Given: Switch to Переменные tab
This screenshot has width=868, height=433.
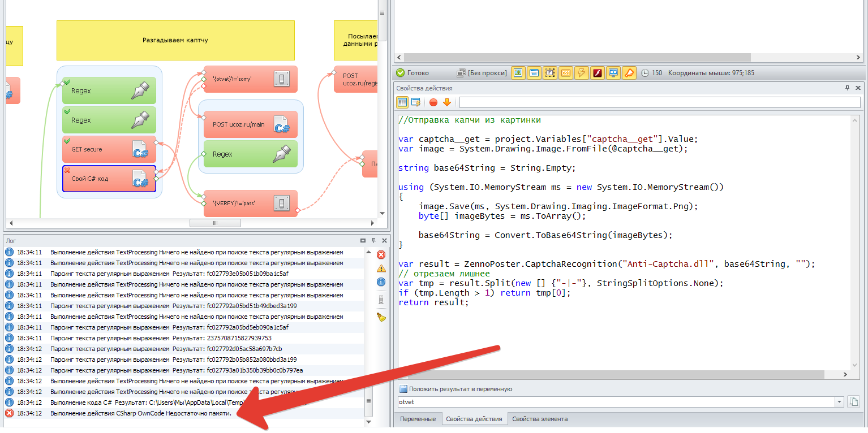Looking at the screenshot, I should click(x=418, y=419).
